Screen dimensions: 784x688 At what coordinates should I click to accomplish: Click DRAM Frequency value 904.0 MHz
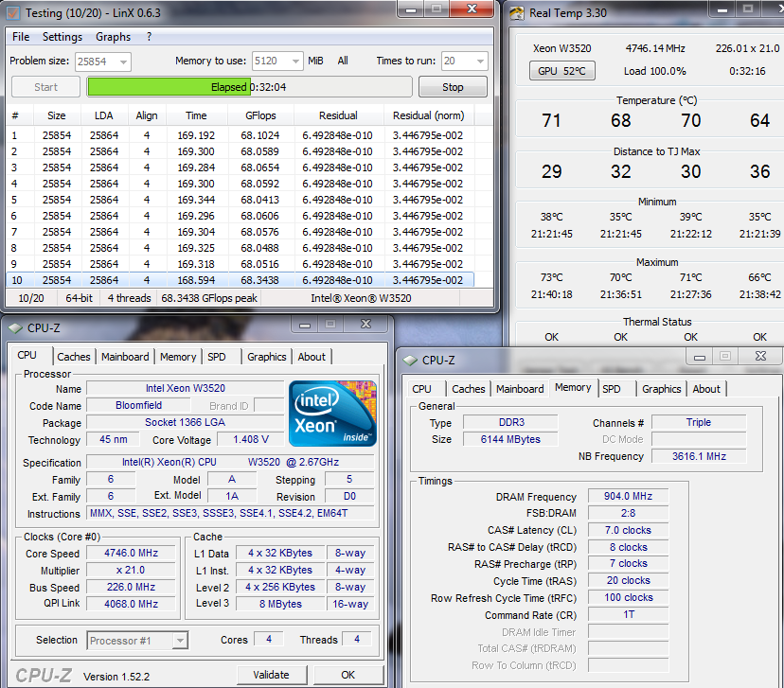(628, 496)
